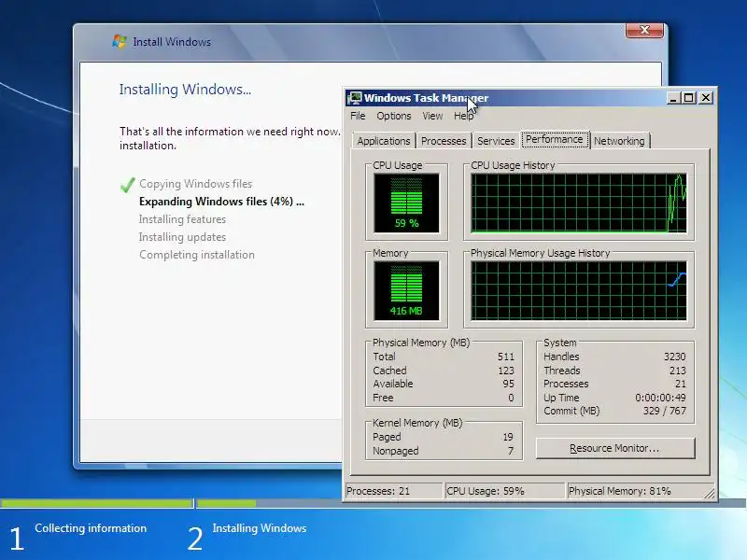The image size is (747, 560).
Task: Click the Available memory value 95
Action: pyautogui.click(x=508, y=384)
